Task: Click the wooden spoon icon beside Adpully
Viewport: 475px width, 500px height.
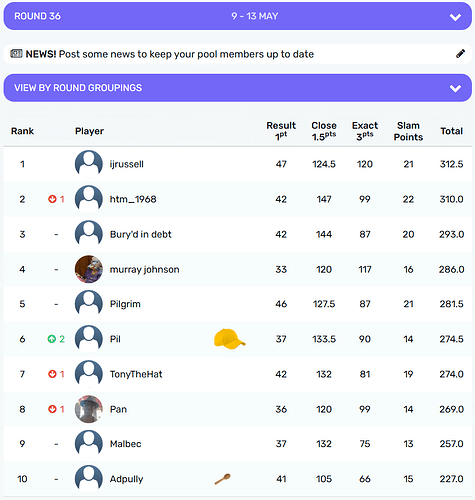Action: tap(222, 479)
